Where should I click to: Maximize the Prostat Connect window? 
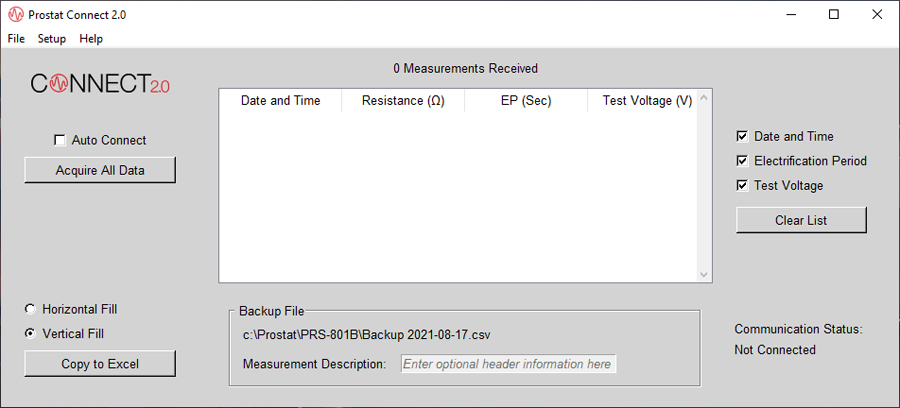tap(834, 15)
